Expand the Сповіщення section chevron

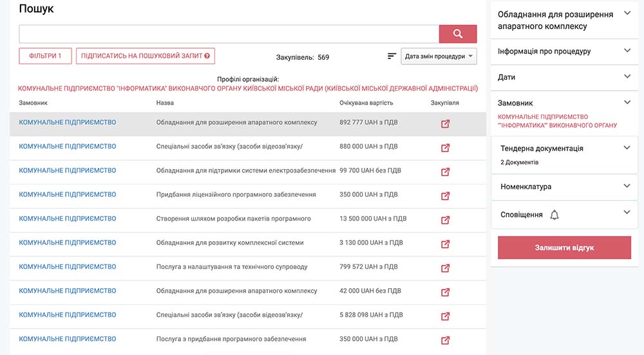pyautogui.click(x=627, y=212)
